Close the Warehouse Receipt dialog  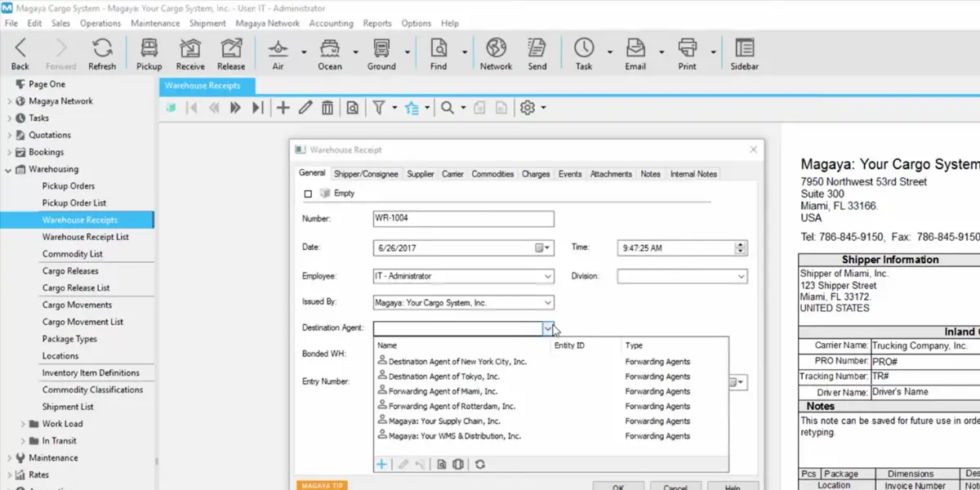754,149
